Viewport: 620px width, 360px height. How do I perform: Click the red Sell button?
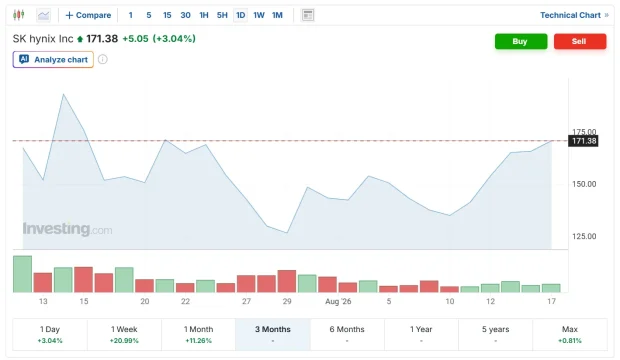[580, 41]
